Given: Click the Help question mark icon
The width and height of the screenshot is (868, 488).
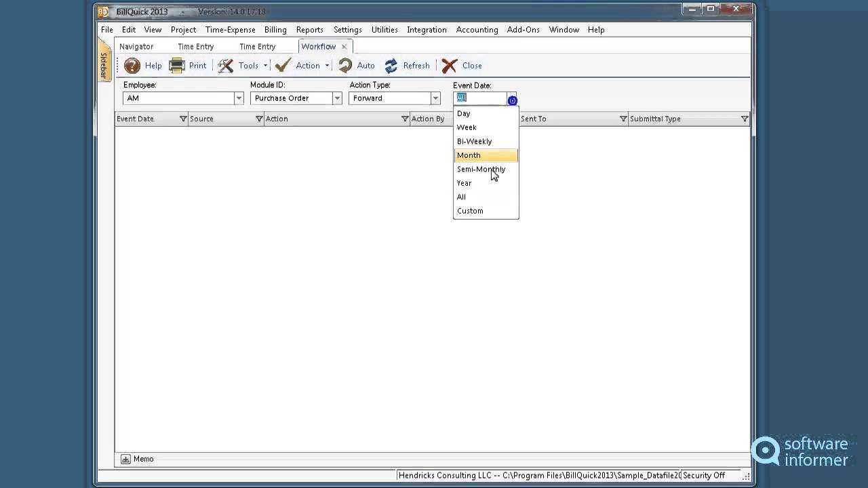Looking at the screenshot, I should point(132,66).
